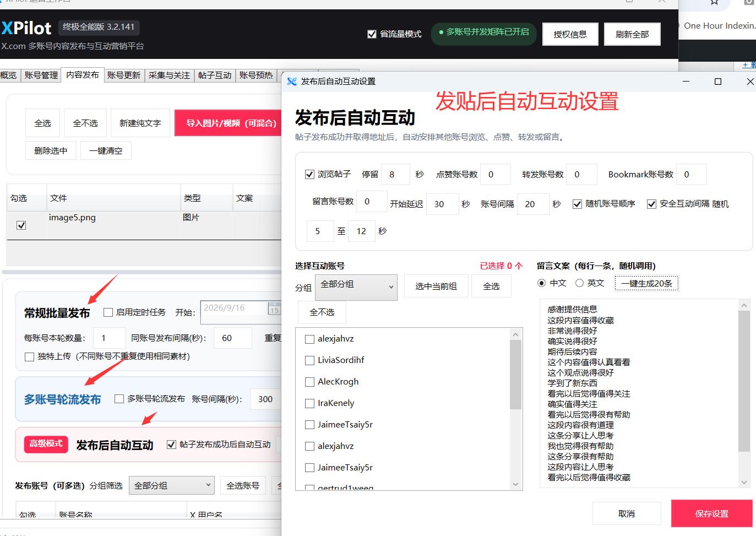Select the 中文 radio button
Viewport: 756px width, 536px height.
(x=541, y=283)
